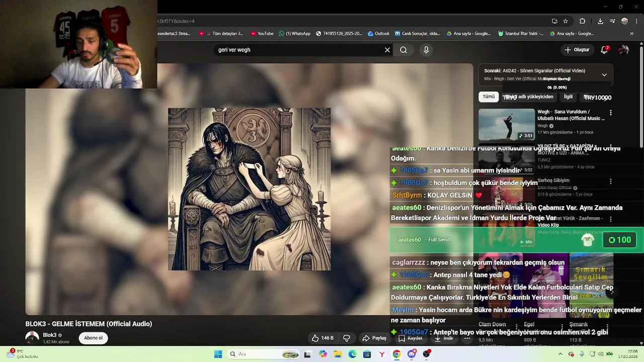Click the video player album art
Image resolution: width=644 pixels, height=362 pixels.
coord(250,189)
